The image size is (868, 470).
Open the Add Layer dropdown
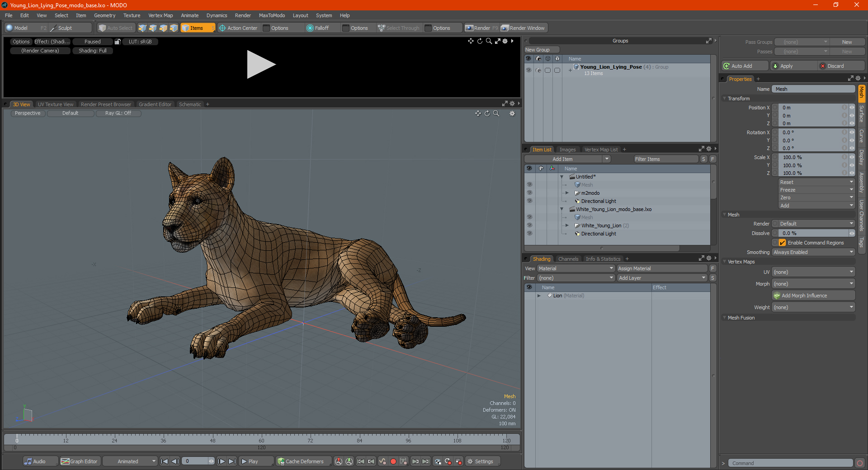[x=662, y=278]
